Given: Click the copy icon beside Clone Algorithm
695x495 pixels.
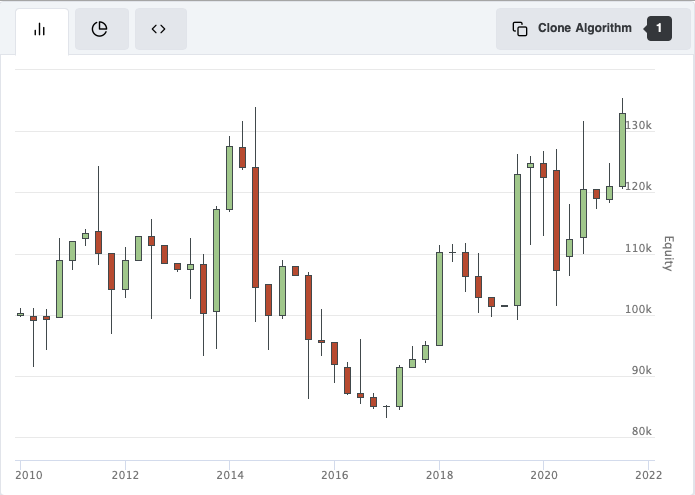Looking at the screenshot, I should [520, 29].
